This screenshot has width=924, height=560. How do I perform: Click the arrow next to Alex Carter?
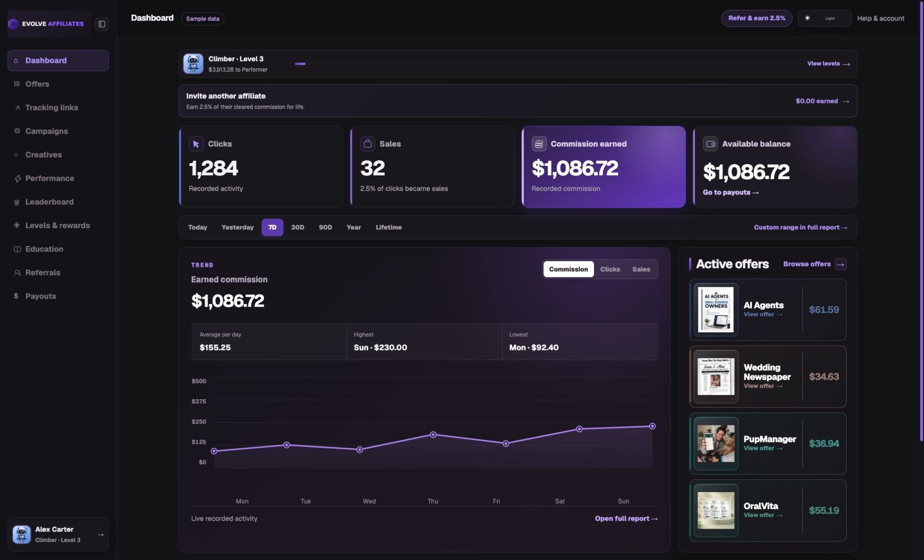(x=101, y=534)
